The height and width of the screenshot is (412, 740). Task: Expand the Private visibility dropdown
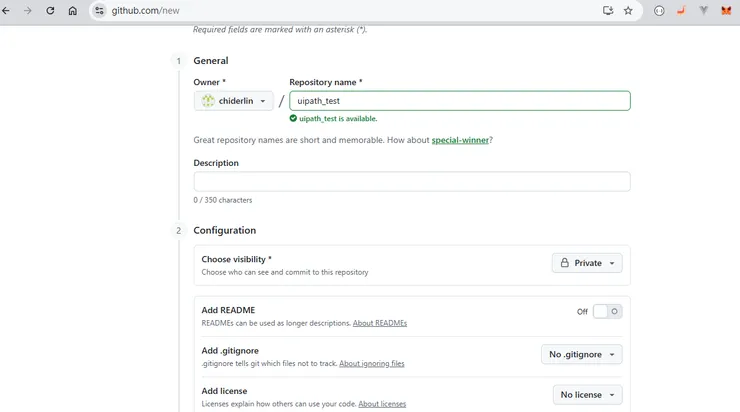587,263
